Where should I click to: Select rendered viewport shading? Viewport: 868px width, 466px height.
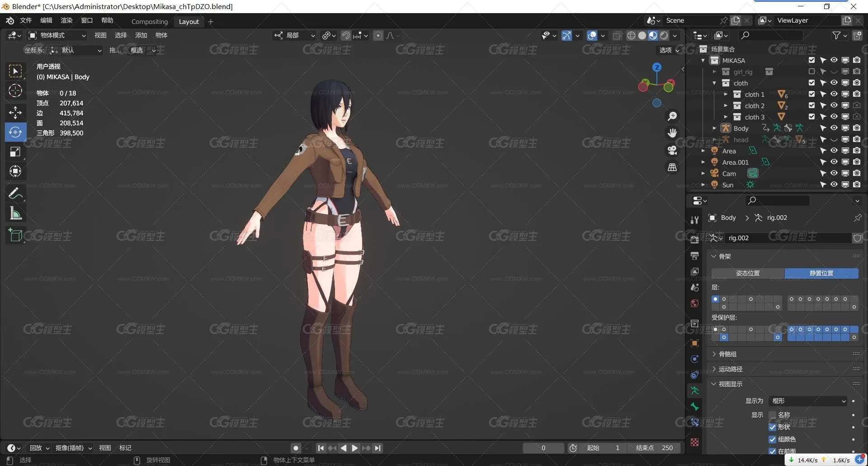click(664, 35)
